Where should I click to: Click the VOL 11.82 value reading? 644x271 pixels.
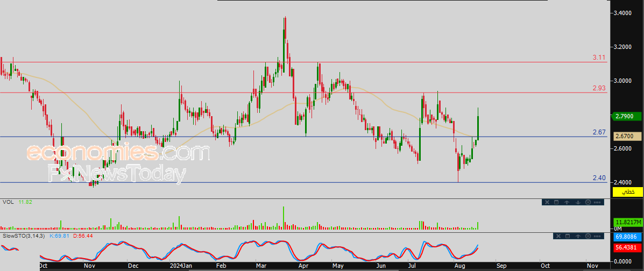[x=25, y=202]
